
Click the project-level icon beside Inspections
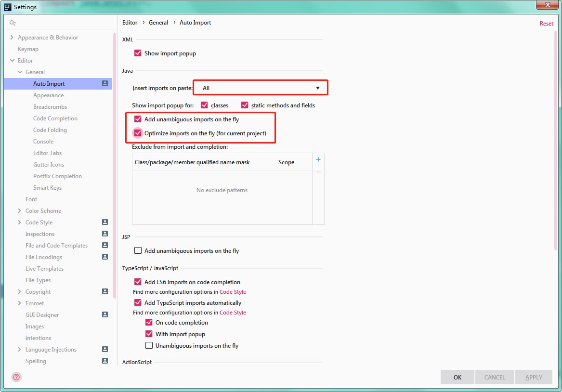[105, 234]
